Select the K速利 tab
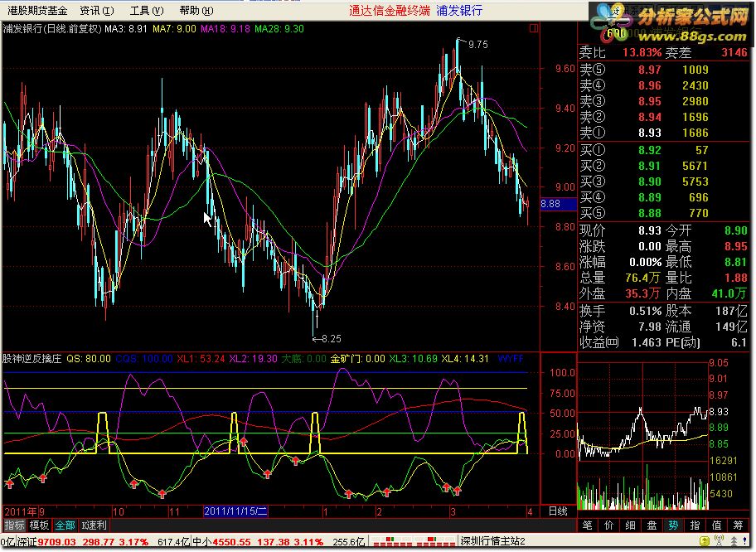The width and height of the screenshot is (756, 552). point(94,525)
